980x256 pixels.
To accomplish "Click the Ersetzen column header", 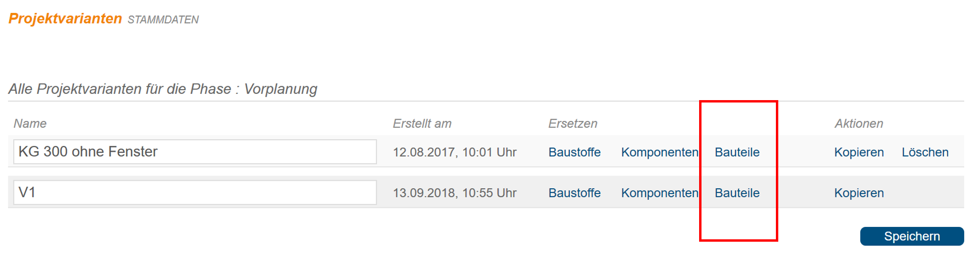I will click(573, 123).
